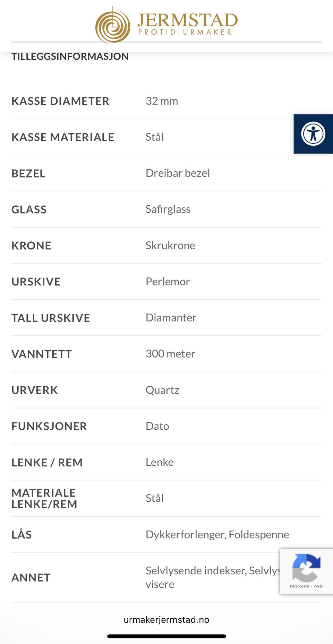Select the TILLEGGSINFORMASJON tab heading
This screenshot has width=333, height=644.
pyautogui.click(x=70, y=56)
